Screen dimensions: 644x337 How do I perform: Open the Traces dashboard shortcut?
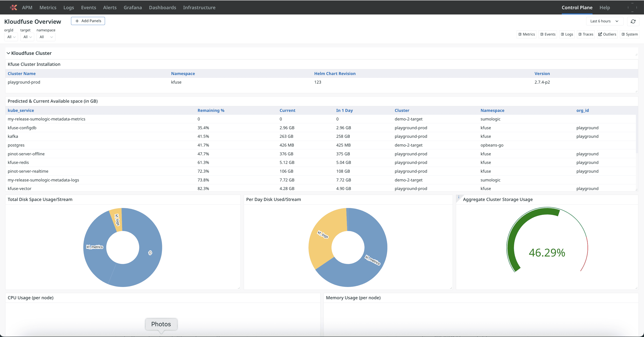[x=586, y=34]
